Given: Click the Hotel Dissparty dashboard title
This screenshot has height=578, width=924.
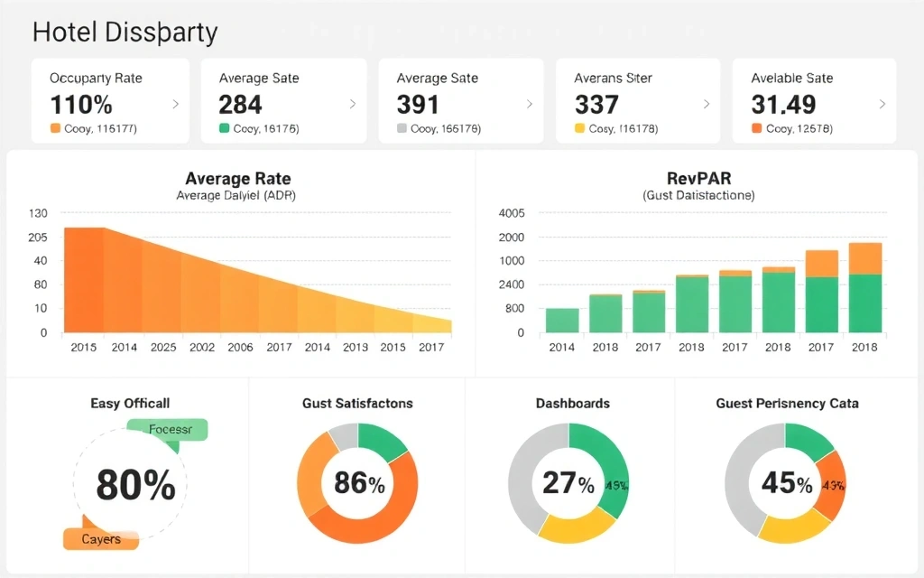Looking at the screenshot, I should 125,32.
